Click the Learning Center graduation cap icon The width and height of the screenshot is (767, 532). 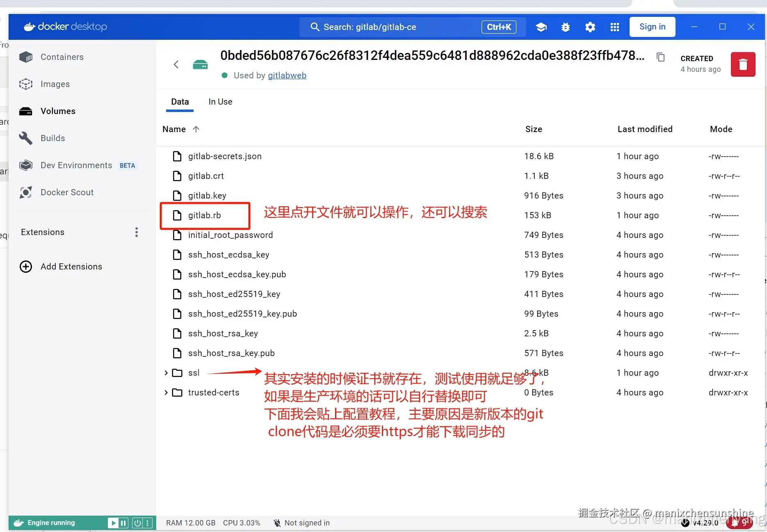pyautogui.click(x=541, y=27)
